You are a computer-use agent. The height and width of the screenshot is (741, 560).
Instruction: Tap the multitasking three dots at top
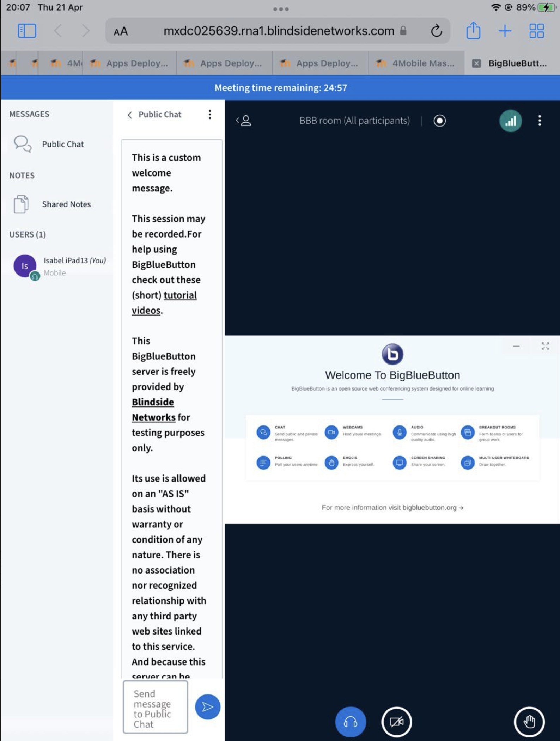coord(281,9)
